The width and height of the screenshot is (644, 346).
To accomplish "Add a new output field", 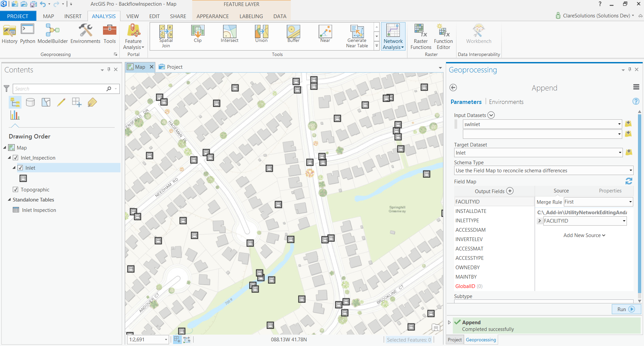I will pos(510,191).
